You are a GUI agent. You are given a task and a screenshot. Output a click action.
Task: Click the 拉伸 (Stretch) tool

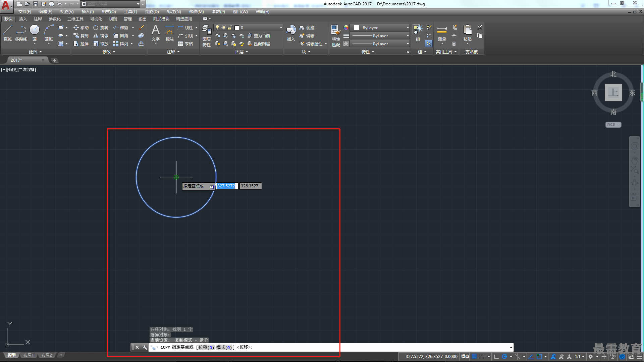pos(81,44)
